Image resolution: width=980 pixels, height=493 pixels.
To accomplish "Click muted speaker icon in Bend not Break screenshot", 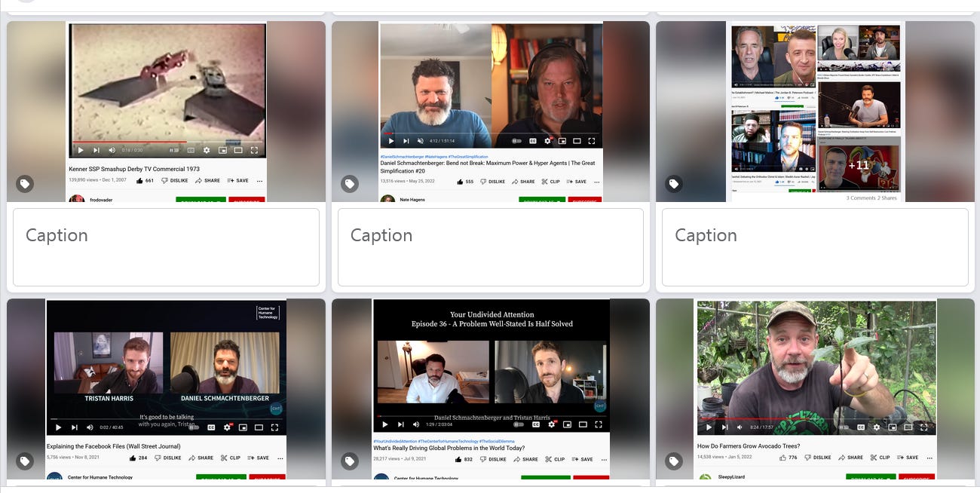I will pyautogui.click(x=421, y=140).
